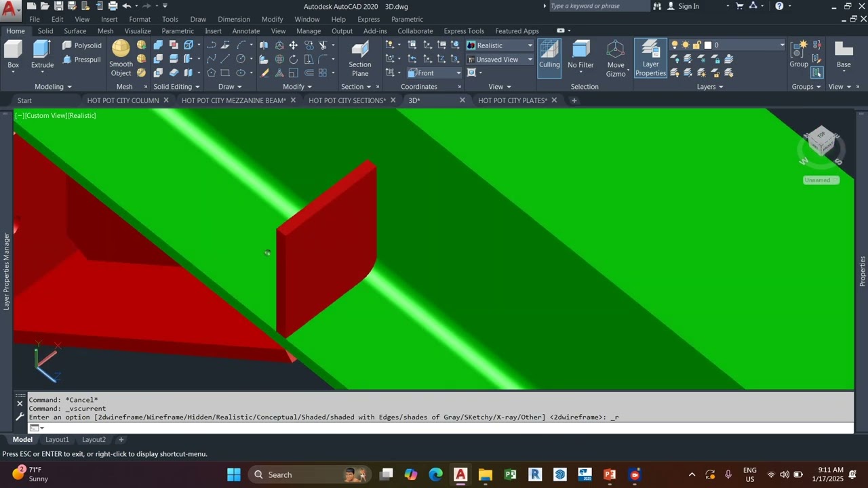This screenshot has width=868, height=488.
Task: Switch to HOT POT CITY PLATES drawing tab
Action: click(513, 100)
